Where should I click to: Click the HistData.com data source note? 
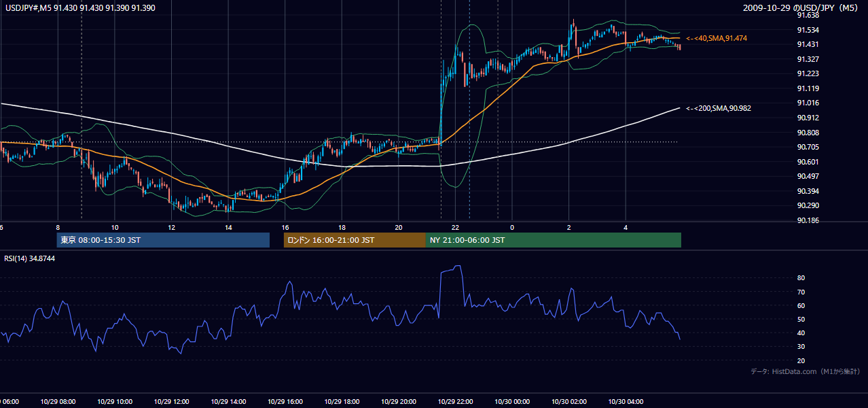806,371
